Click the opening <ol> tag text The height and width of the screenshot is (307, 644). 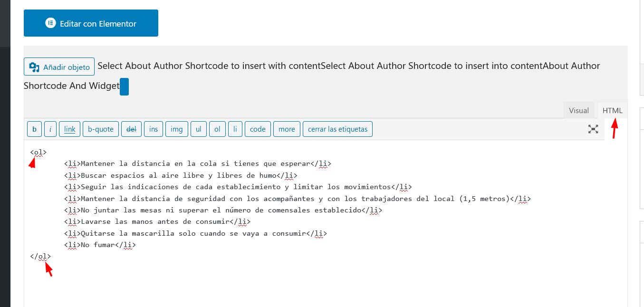(x=38, y=152)
